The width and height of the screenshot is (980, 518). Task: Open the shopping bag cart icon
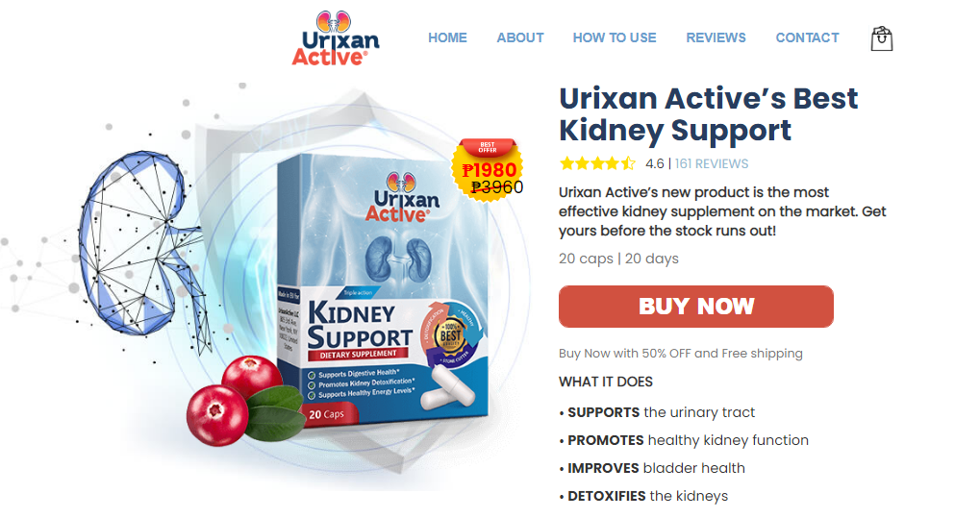pos(881,38)
